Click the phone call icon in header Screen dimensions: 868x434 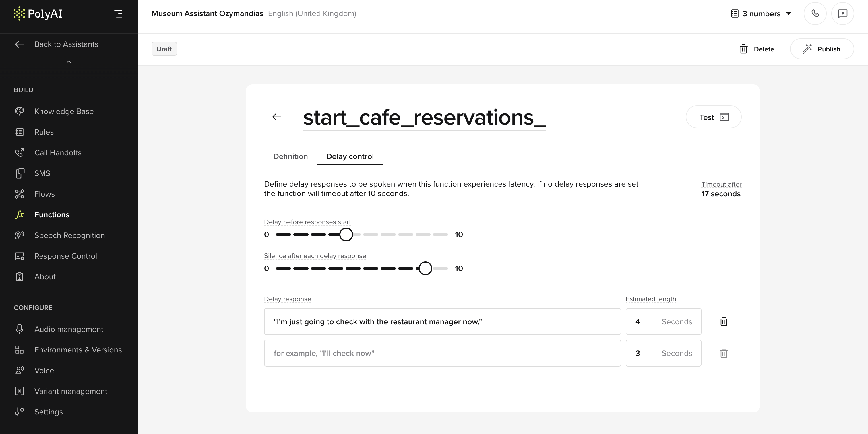pyautogui.click(x=815, y=13)
